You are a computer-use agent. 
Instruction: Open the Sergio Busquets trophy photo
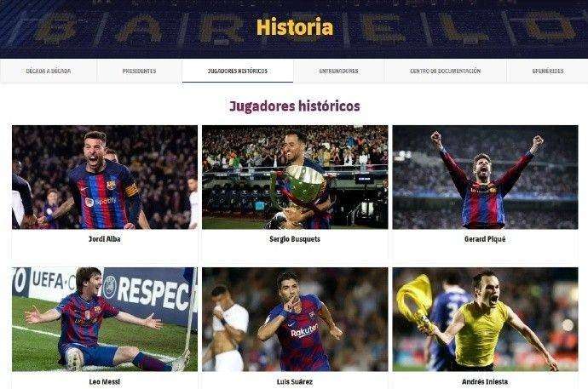[295, 177]
